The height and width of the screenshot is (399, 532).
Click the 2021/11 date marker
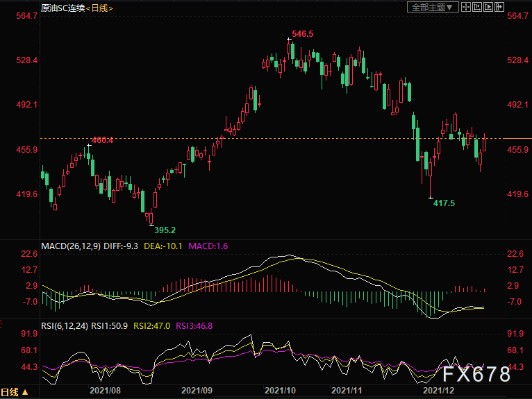pos(347,391)
